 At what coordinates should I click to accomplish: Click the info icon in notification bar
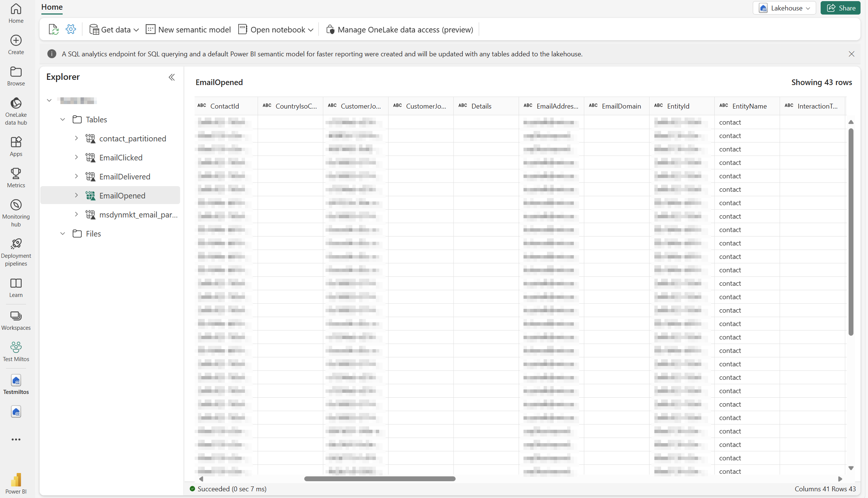pyautogui.click(x=52, y=54)
